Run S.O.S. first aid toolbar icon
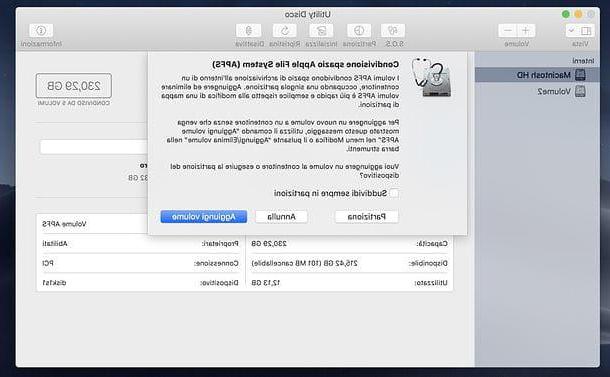Screen dimensions: 610x377 393,30
